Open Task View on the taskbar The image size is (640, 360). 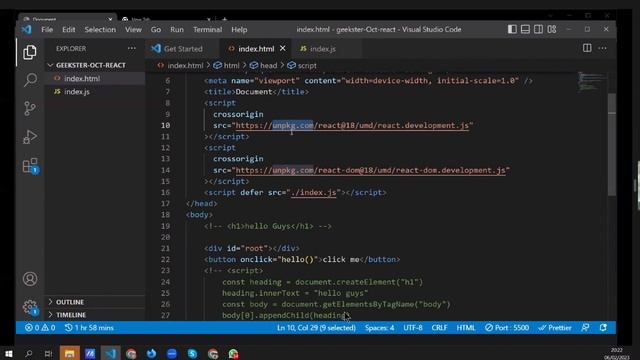pos(48,353)
